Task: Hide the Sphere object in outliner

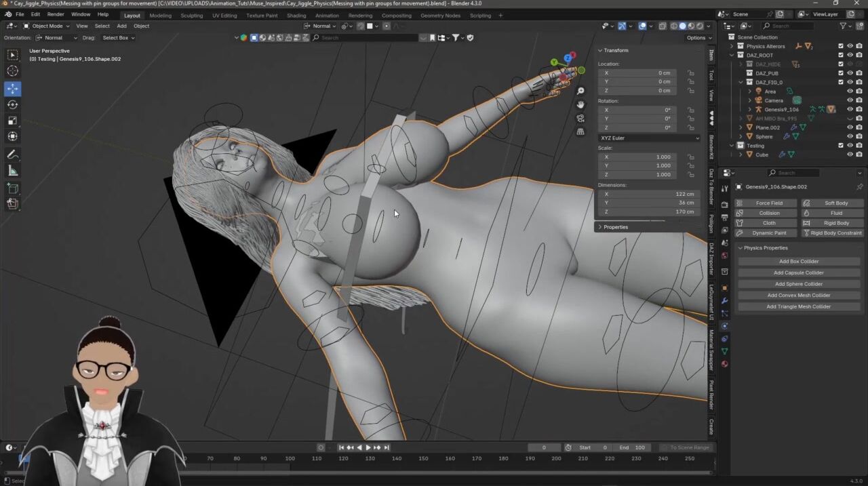Action: tap(850, 136)
